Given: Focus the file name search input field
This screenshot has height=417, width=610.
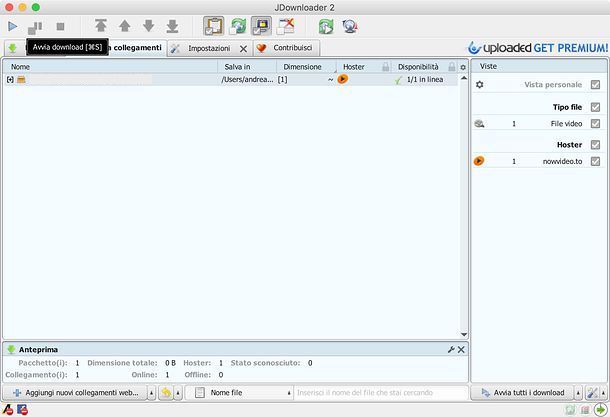Looking at the screenshot, I should pyautogui.click(x=381, y=393).
